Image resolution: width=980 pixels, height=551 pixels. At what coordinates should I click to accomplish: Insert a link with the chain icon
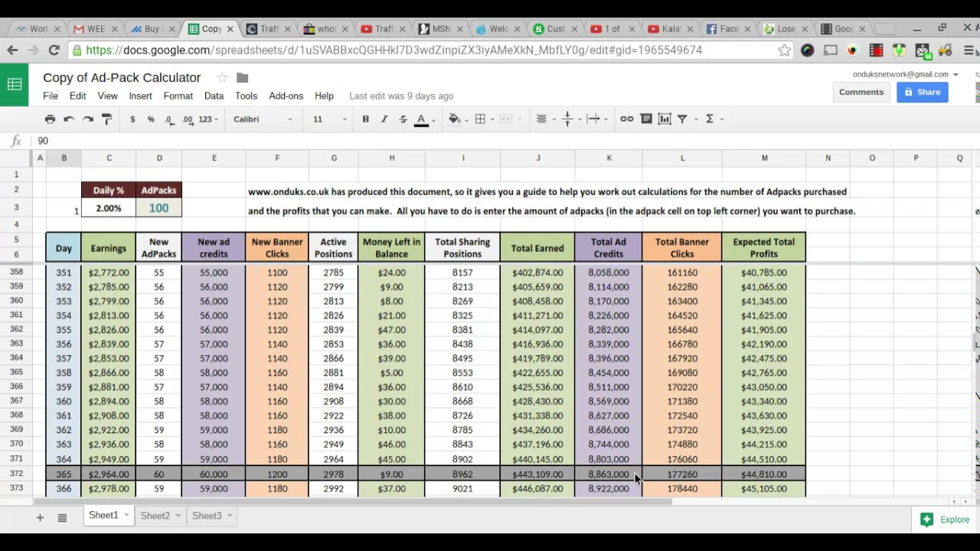pyautogui.click(x=627, y=119)
